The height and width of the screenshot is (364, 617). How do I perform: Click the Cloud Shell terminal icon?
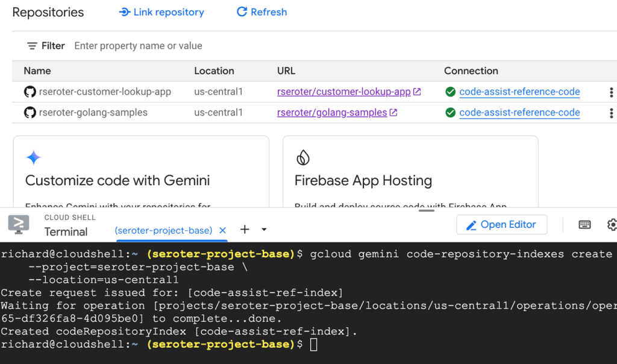[19, 224]
